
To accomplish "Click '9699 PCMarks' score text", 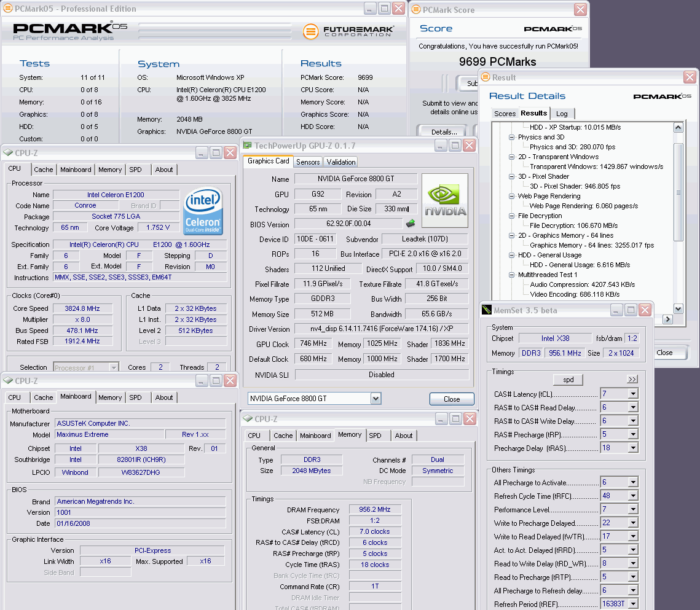I will [497, 61].
